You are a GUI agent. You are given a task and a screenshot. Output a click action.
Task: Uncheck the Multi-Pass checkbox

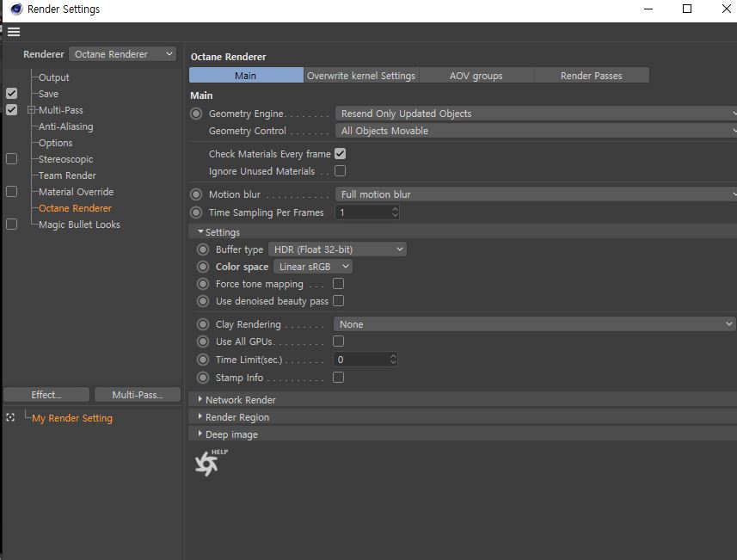(12, 110)
